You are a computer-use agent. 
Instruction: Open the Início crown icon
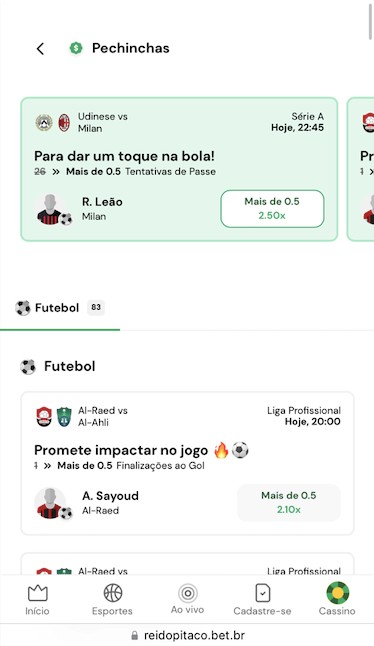[37, 593]
